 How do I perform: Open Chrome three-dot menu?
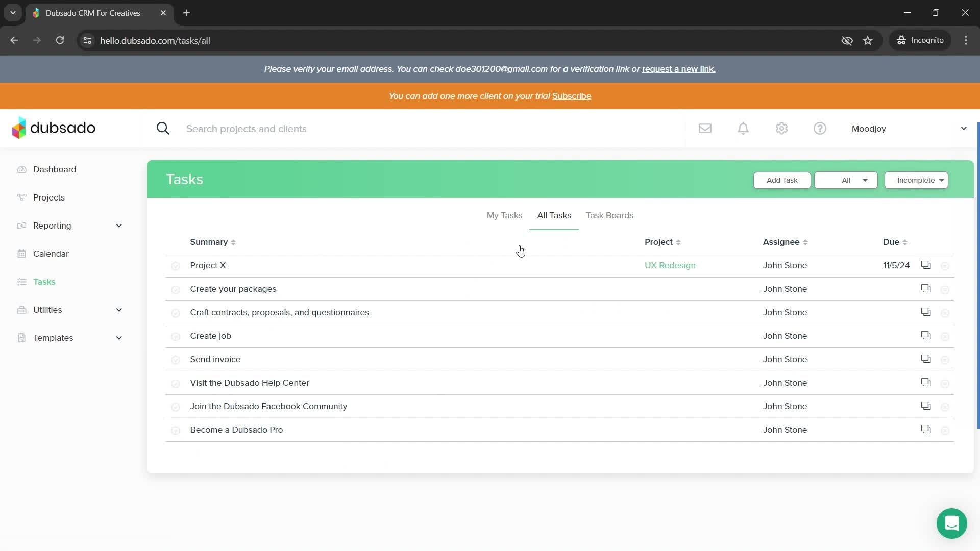click(966, 40)
